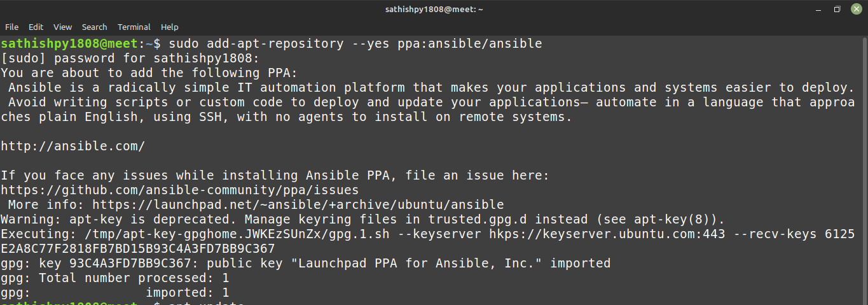The height and width of the screenshot is (305, 868).
Task: Open the Edit menu
Action: coord(36,27)
